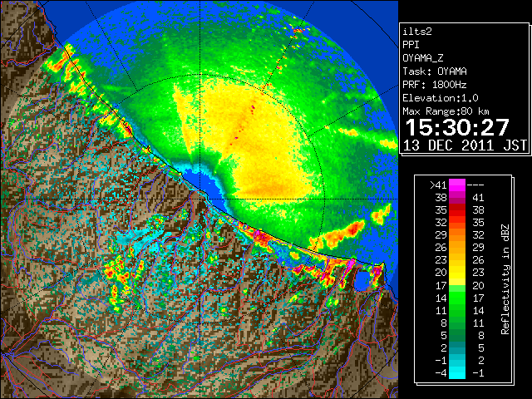Image resolution: width=532 pixels, height=399 pixels.
Task: Select the 'PRF: 1800Hz' line
Action: [x=435, y=85]
